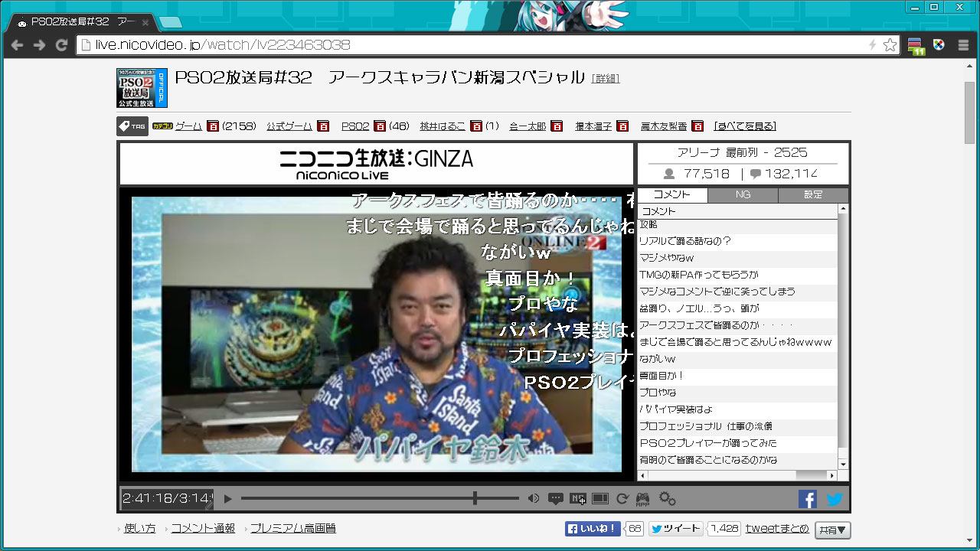Close the PSO2放送局#32 browser tab
The height and width of the screenshot is (551, 980).
145,22
